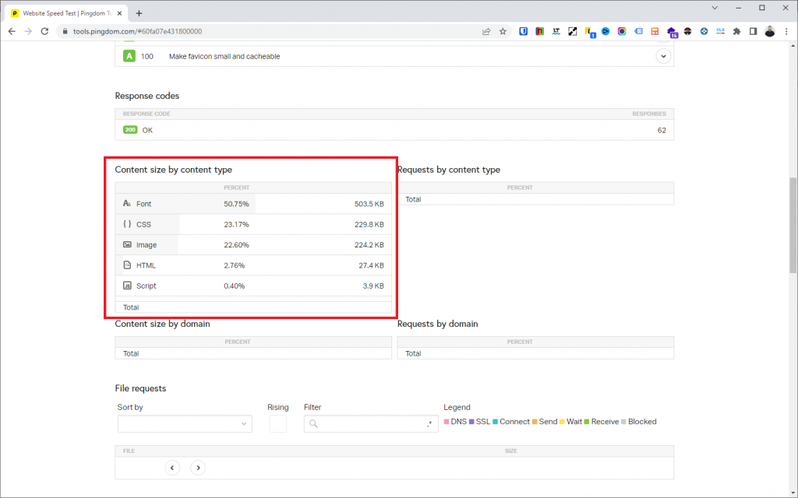Go forward in browser history
This screenshot has width=798, height=498.
pyautogui.click(x=28, y=31)
